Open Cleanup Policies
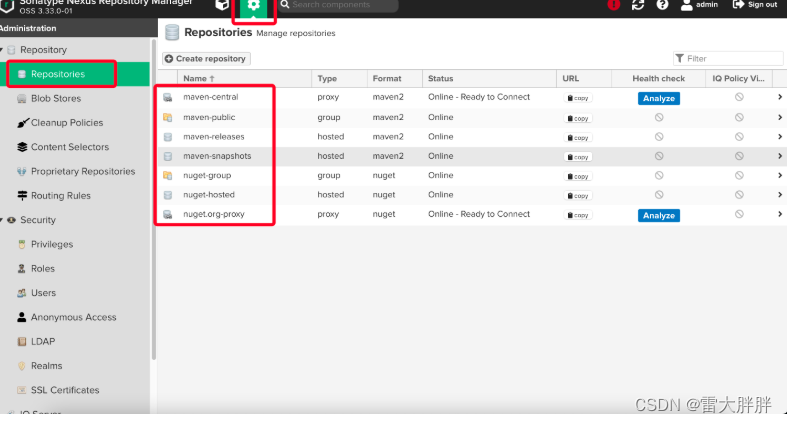The height and width of the screenshot is (423, 787). (67, 123)
